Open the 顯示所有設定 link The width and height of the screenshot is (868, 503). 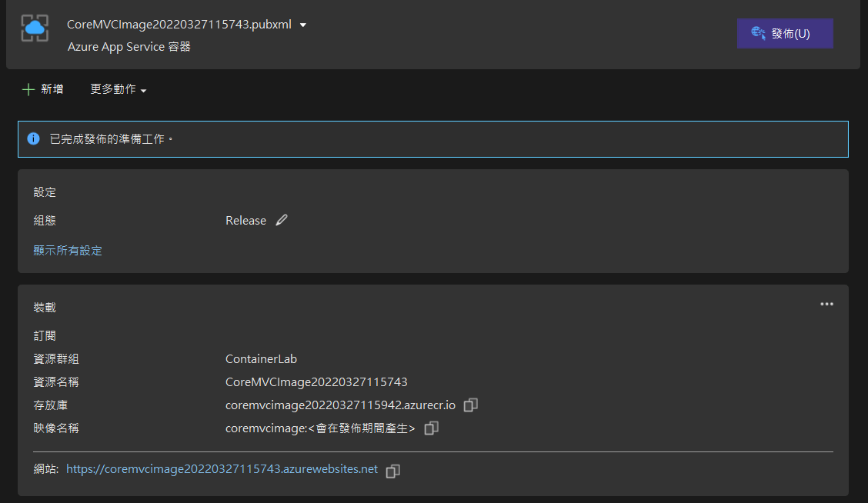tap(68, 251)
